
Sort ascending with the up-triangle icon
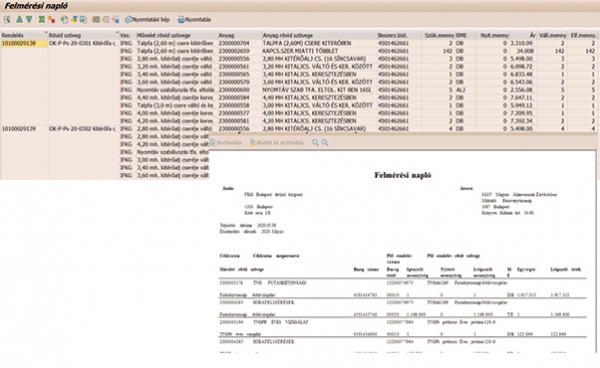19,20
